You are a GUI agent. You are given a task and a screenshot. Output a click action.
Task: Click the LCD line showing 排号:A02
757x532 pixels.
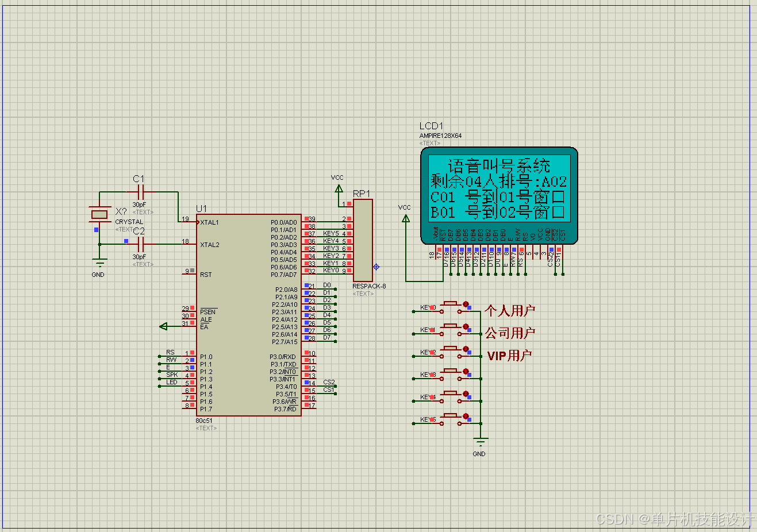tap(499, 182)
